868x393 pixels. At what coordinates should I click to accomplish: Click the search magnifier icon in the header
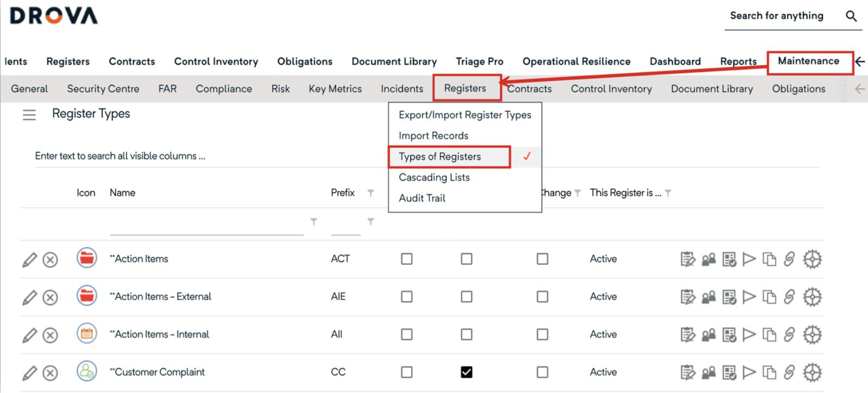pos(851,16)
